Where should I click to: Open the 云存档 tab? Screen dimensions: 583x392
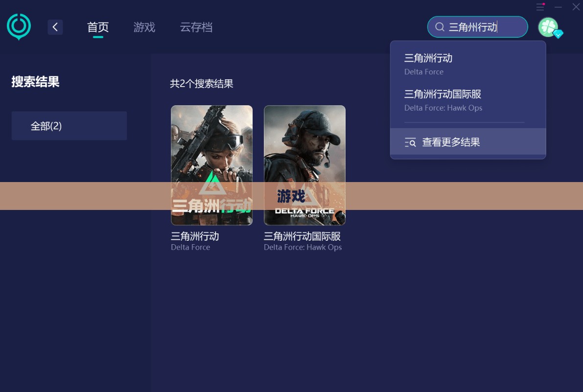(x=196, y=27)
